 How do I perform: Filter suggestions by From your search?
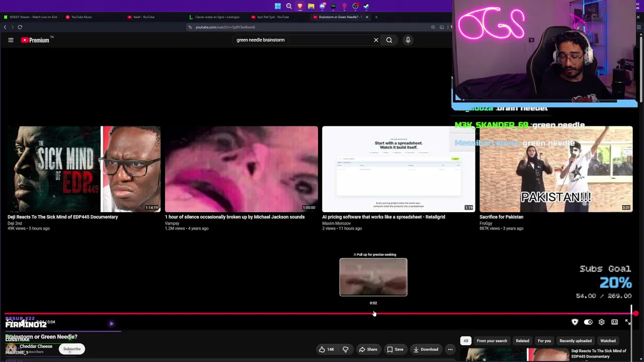point(492,341)
